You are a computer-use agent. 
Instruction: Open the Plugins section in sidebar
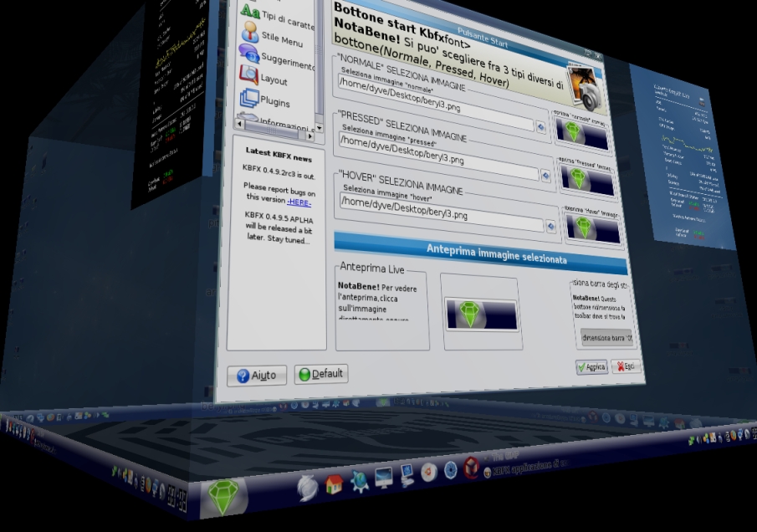[265, 99]
